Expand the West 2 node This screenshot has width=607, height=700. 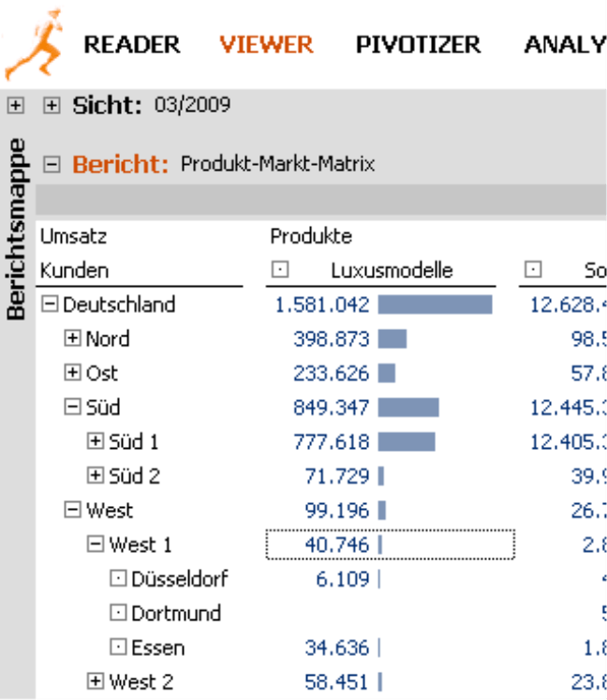(x=95, y=681)
